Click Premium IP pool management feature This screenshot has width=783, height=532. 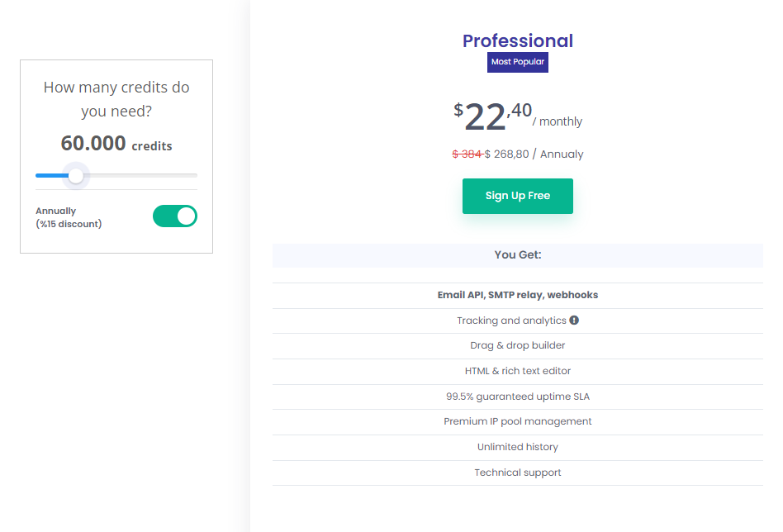(x=517, y=421)
